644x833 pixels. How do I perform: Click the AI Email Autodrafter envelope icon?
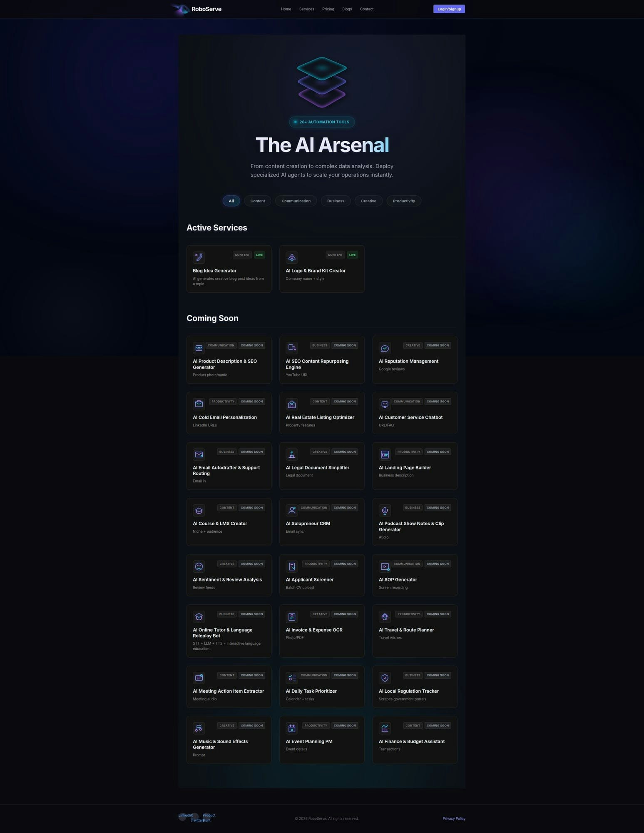click(x=199, y=454)
